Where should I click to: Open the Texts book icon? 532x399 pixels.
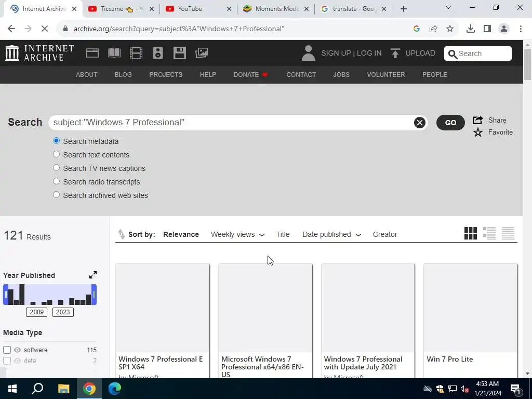[x=114, y=53]
